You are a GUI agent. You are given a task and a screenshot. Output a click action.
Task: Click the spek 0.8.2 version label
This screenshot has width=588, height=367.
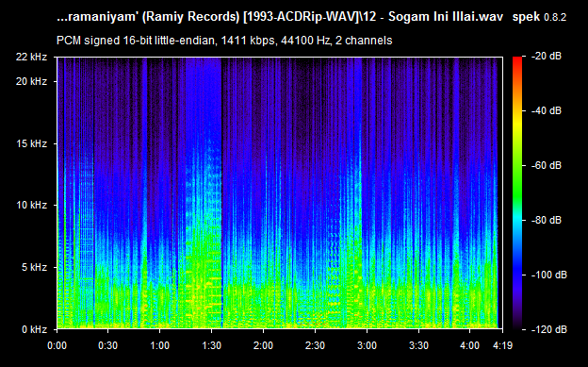tap(539, 17)
